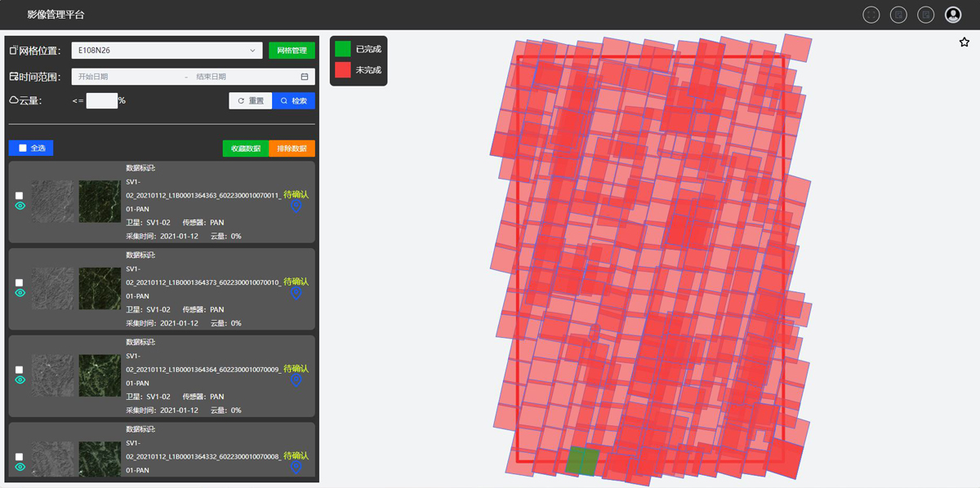Viewport: 980px width, 488px height.
Task: Toggle eye visibility for third image record
Action: [x=20, y=380]
